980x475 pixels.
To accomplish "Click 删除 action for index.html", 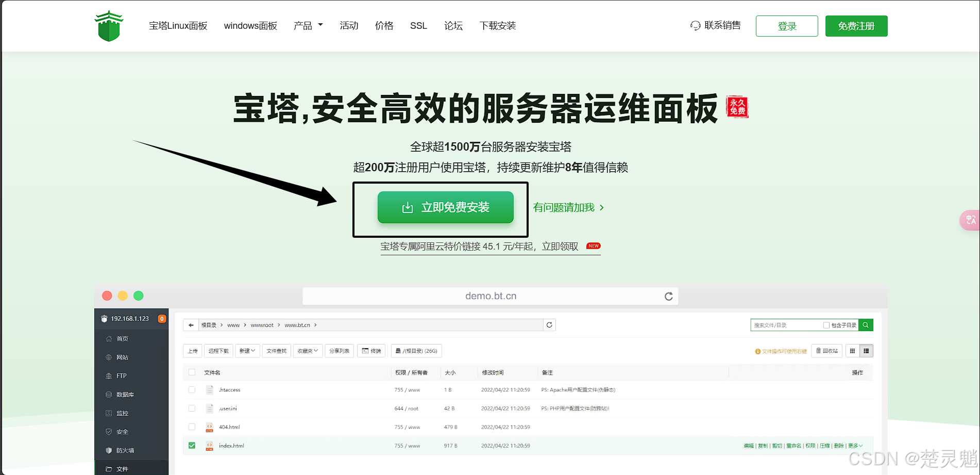I will (839, 446).
